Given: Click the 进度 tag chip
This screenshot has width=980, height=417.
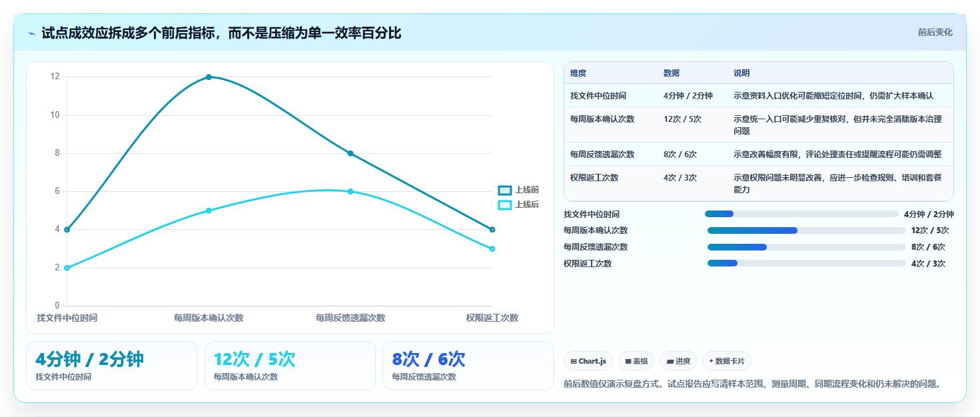Looking at the screenshot, I should (678, 361).
